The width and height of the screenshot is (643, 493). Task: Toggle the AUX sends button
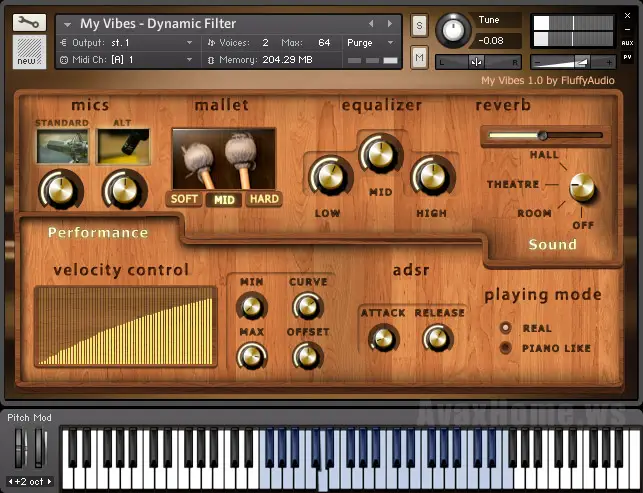click(x=627, y=43)
